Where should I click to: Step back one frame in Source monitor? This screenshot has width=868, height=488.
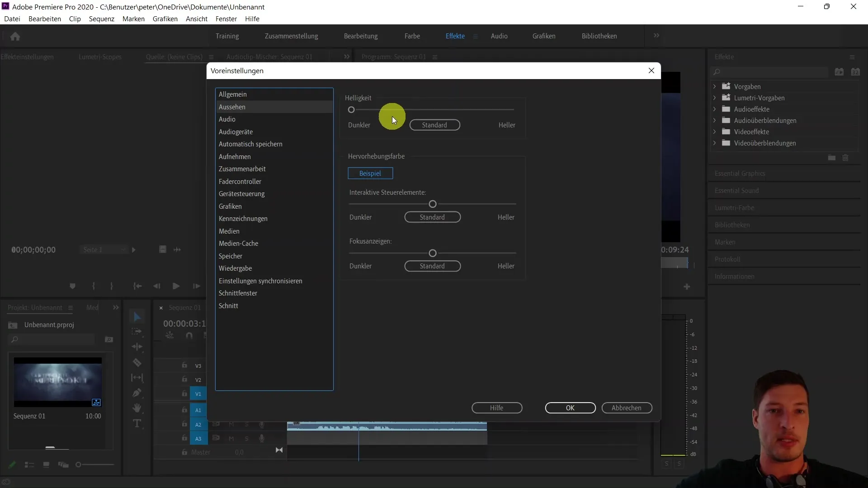coord(156,286)
